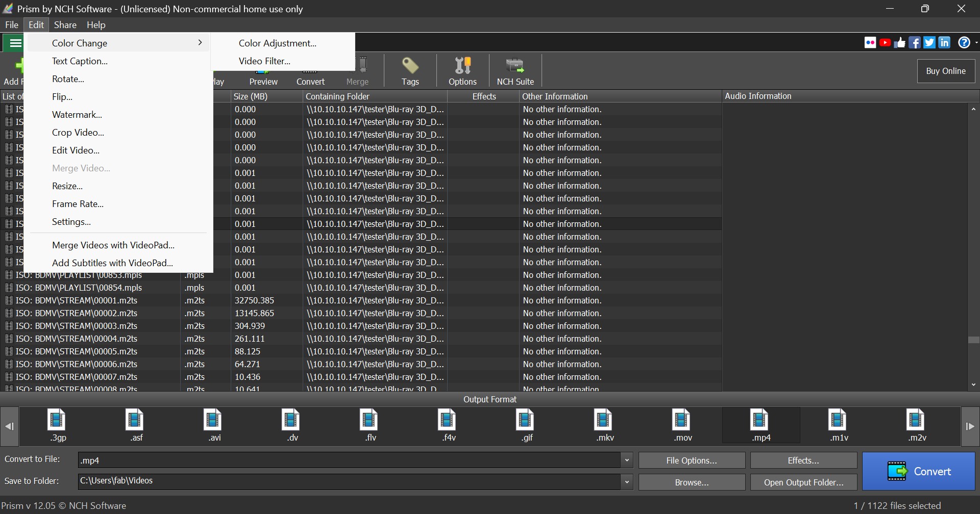Select the .gif output format
Screen dimensions: 980x514
(525, 425)
